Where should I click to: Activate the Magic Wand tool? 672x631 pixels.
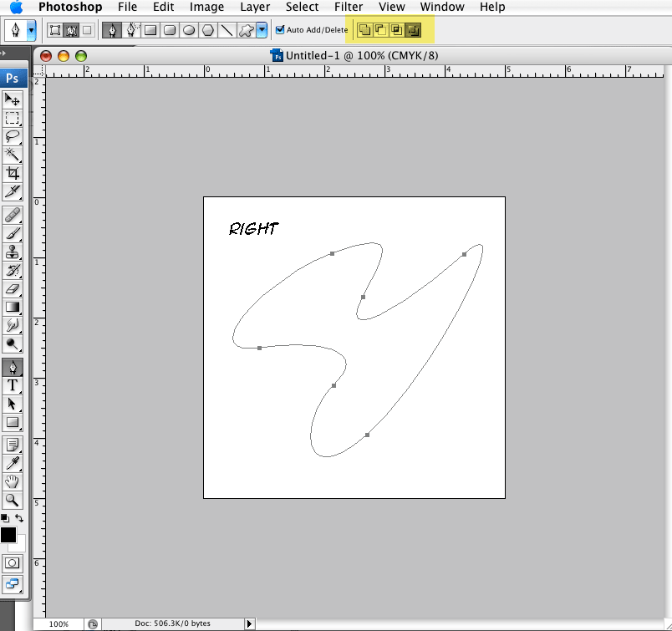[12, 155]
